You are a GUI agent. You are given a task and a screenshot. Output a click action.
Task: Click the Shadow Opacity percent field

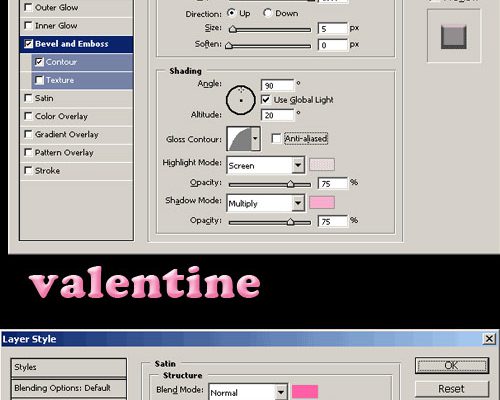333,221
